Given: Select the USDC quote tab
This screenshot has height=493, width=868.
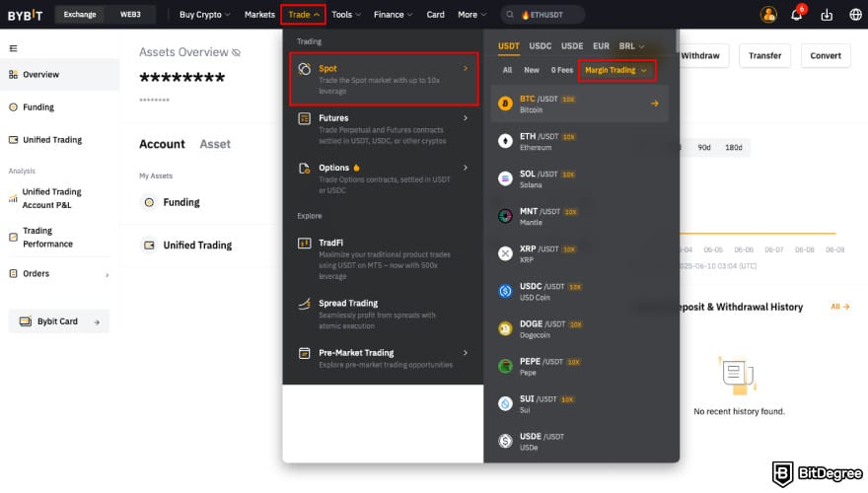Looking at the screenshot, I should pos(541,46).
